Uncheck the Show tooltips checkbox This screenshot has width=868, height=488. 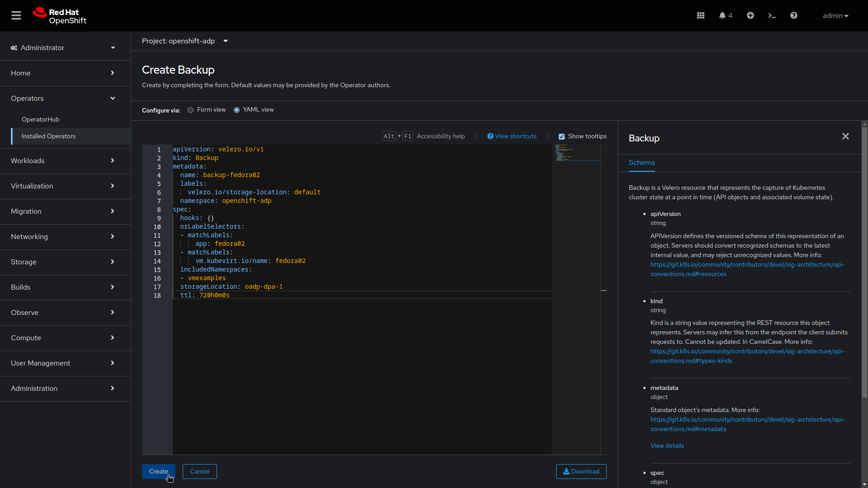561,136
